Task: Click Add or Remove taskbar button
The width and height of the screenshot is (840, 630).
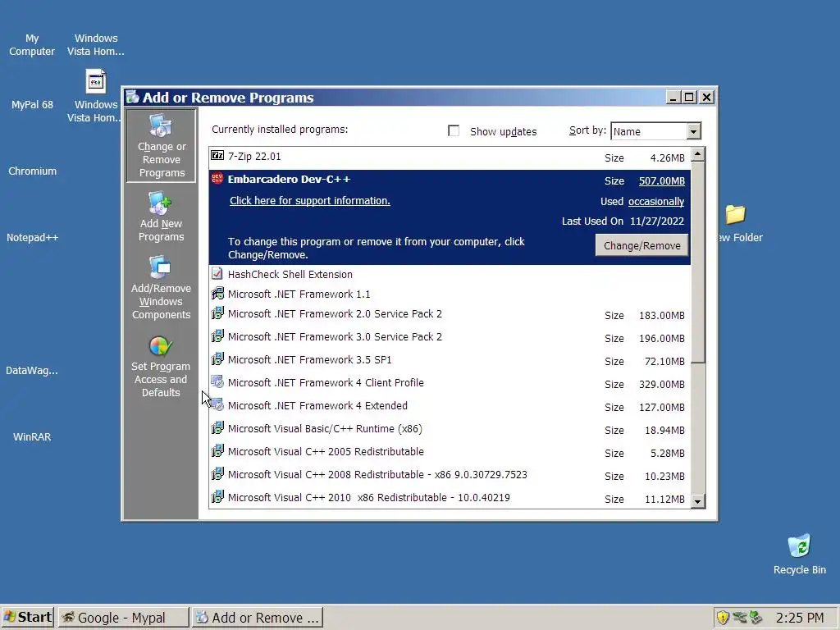Action: (258, 617)
